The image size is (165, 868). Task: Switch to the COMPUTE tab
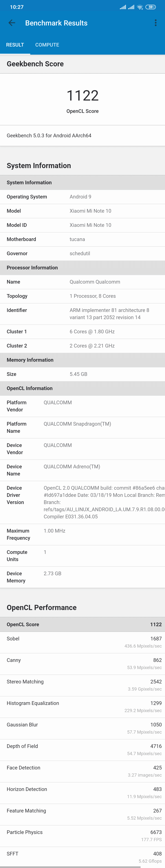(x=47, y=45)
